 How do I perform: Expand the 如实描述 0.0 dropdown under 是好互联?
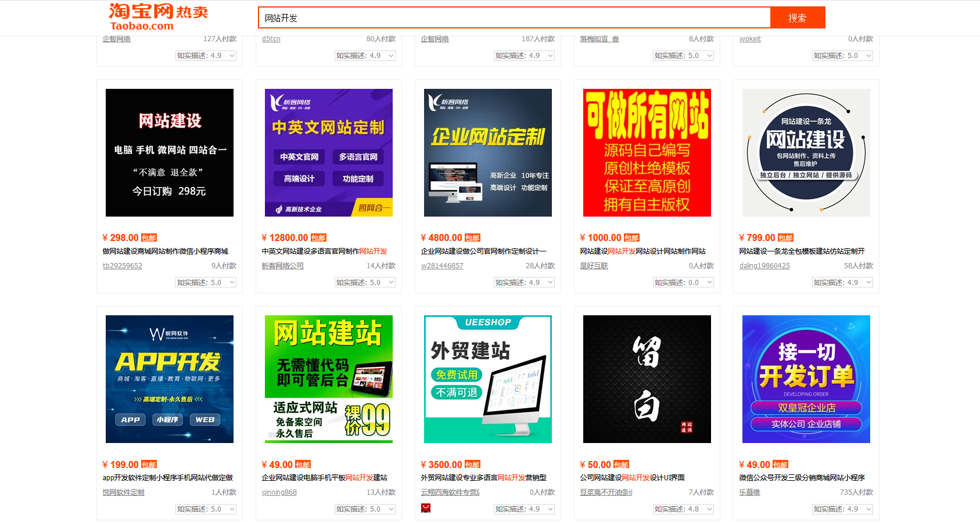point(683,283)
